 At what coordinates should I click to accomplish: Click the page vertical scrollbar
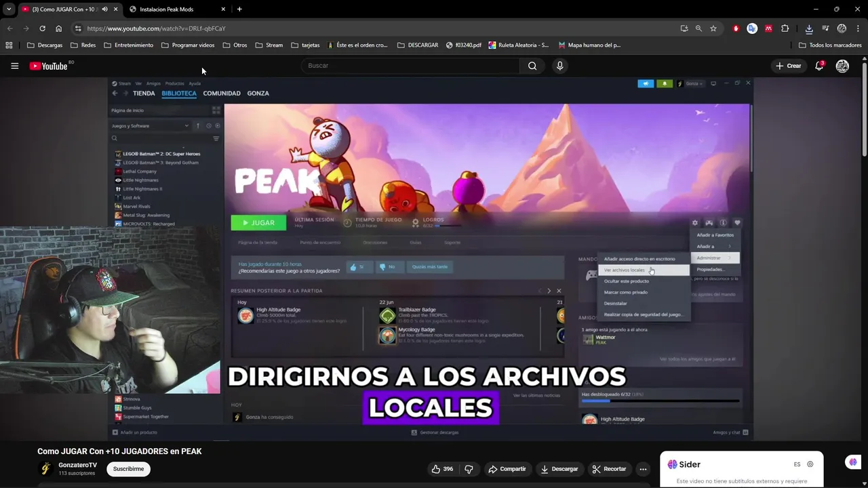point(865,108)
